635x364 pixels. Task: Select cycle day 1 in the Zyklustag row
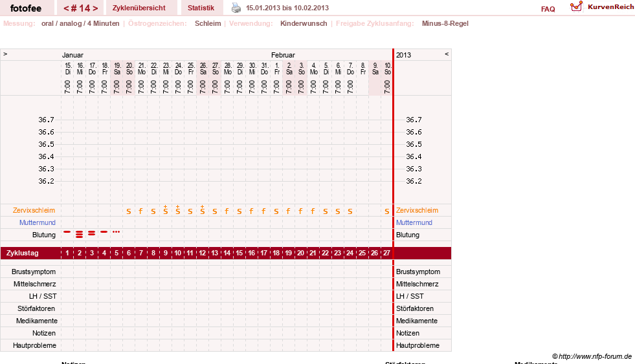(x=67, y=253)
